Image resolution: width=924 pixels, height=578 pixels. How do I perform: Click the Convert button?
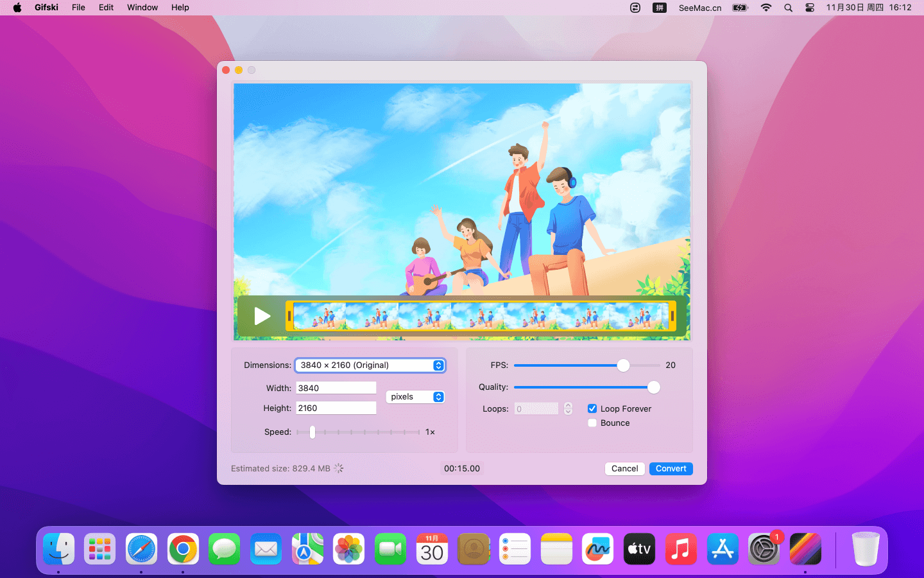(671, 469)
